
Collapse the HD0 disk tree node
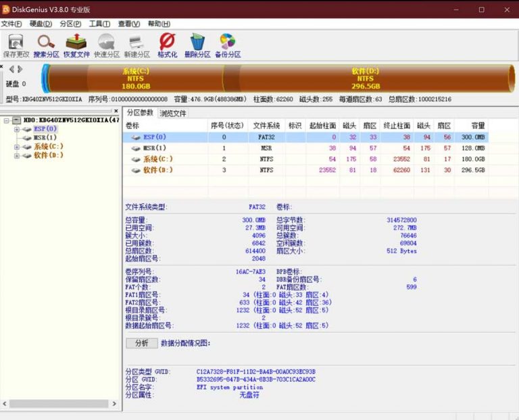click(6, 120)
